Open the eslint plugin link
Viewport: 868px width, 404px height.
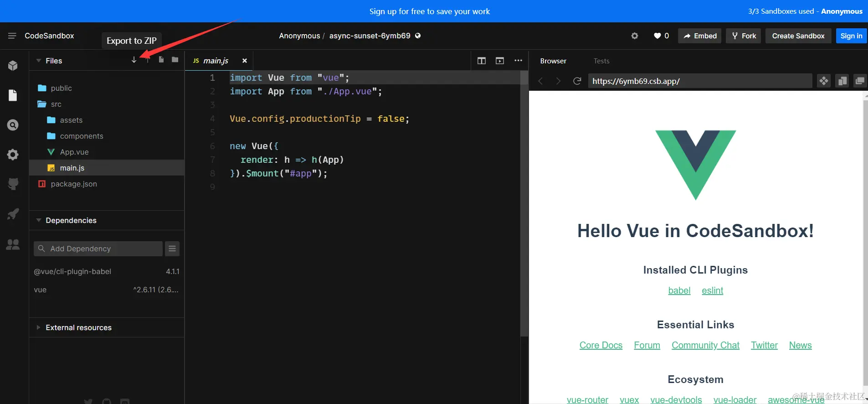712,290
